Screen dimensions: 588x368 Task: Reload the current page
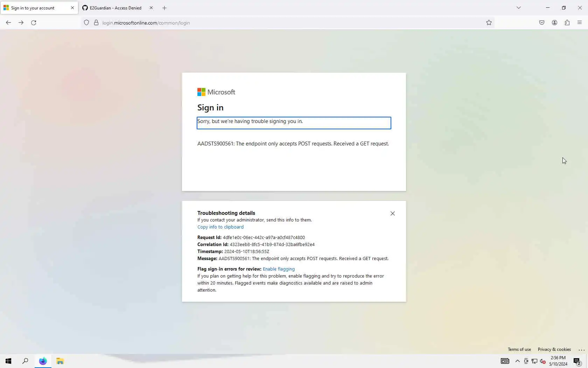pos(34,23)
